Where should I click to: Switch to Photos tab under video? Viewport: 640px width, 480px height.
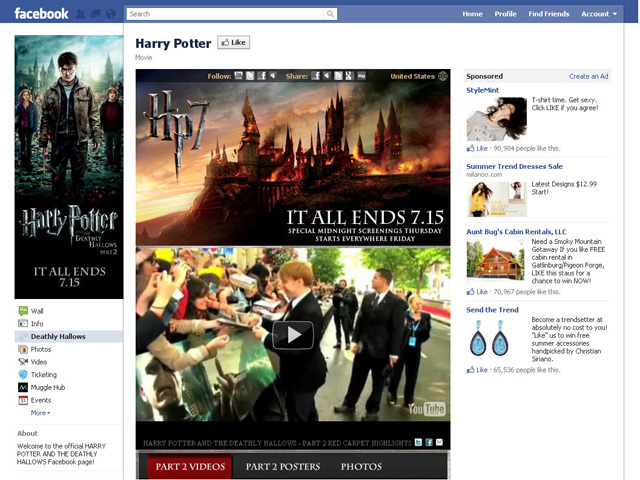tap(361, 467)
